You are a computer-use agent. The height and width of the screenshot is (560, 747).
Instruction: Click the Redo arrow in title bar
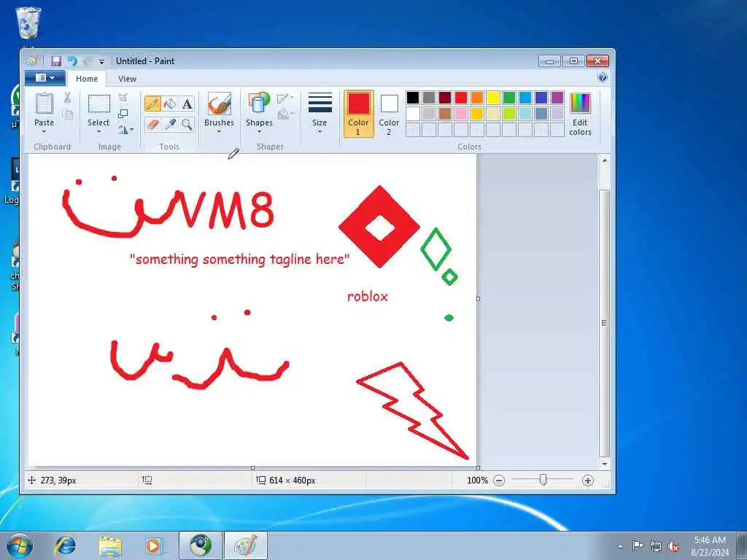88,61
